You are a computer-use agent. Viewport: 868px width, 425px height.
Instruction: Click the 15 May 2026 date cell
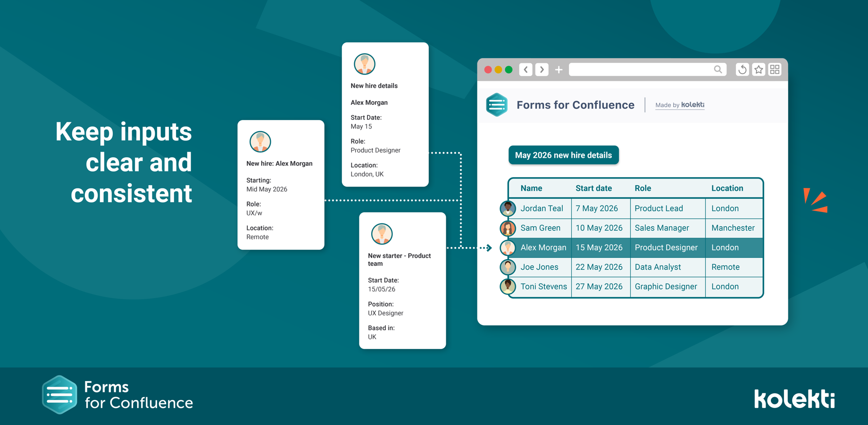(x=599, y=247)
